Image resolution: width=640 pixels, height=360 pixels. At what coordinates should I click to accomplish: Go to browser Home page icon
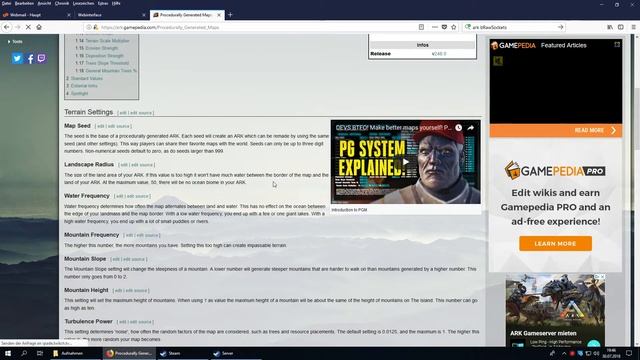pyautogui.click(x=39, y=27)
